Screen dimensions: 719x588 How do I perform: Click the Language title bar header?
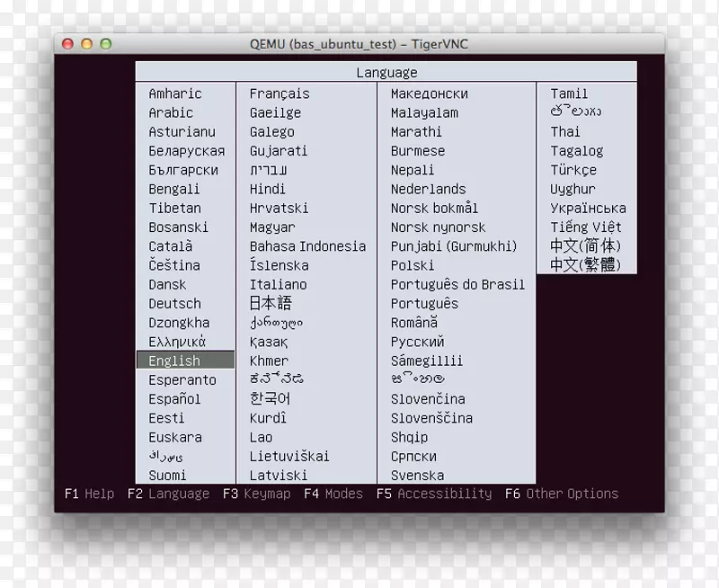pyautogui.click(x=386, y=71)
